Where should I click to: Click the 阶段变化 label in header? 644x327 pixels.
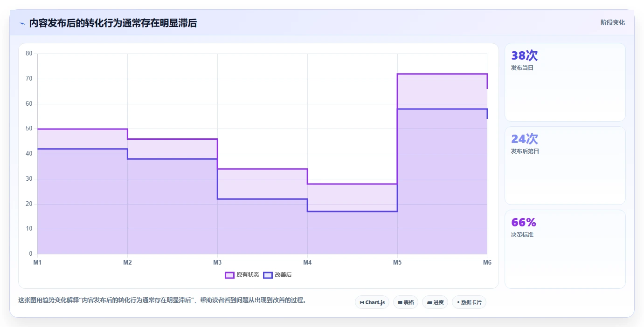click(612, 22)
